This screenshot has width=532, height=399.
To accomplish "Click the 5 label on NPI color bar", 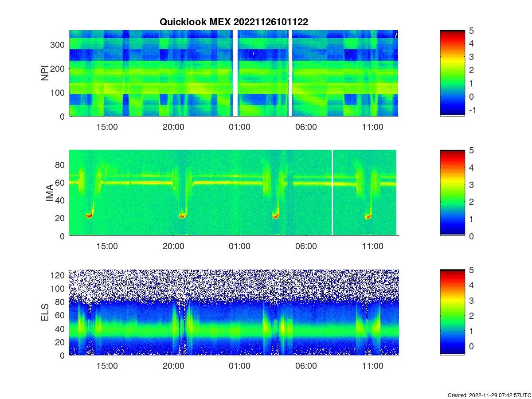I will (471, 31).
